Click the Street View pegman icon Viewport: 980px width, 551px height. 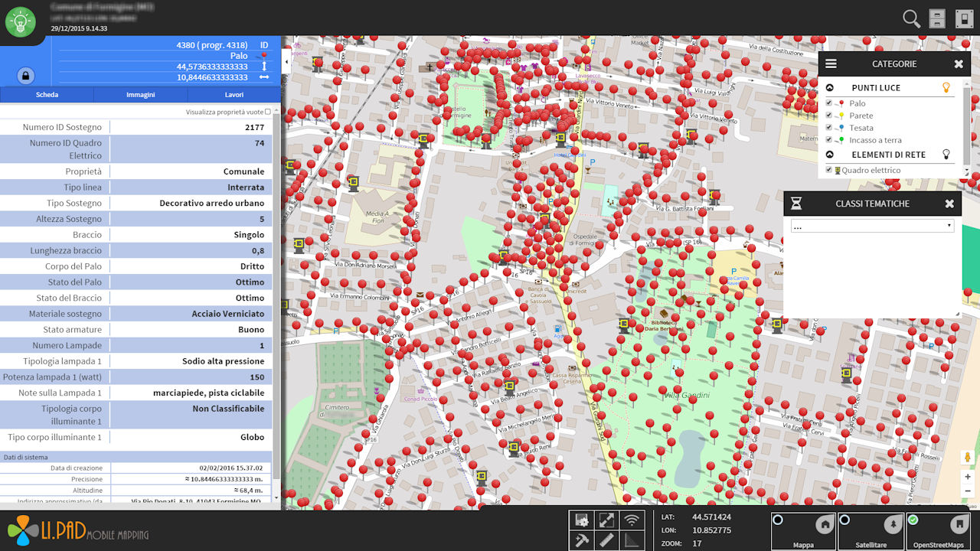968,458
